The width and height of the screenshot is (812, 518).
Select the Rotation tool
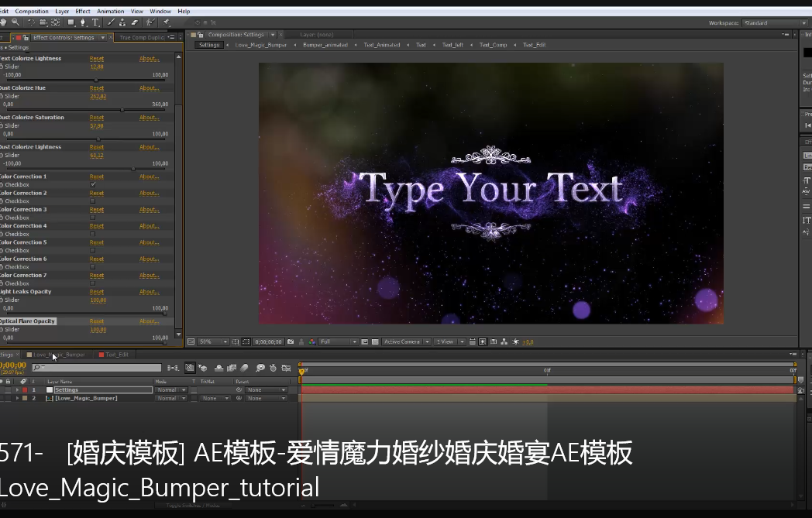click(31, 22)
